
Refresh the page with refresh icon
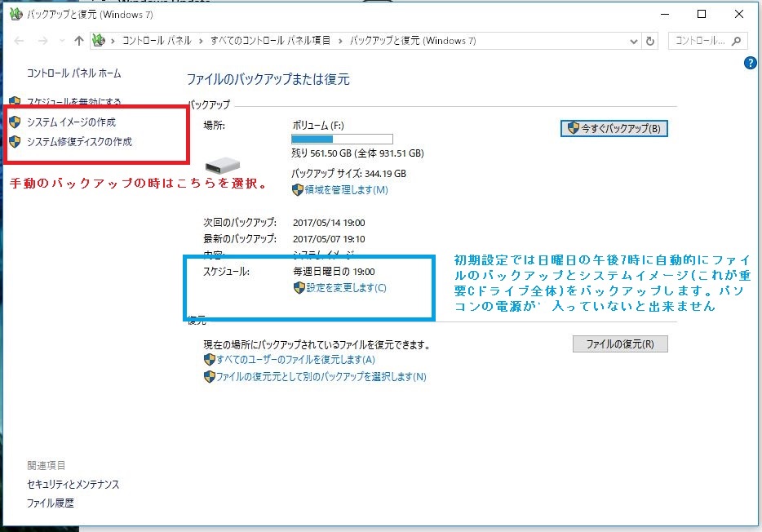[649, 42]
